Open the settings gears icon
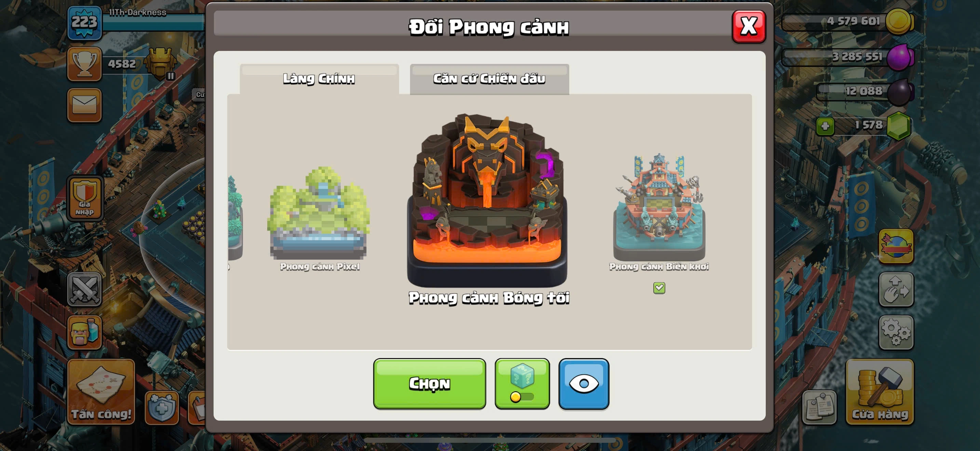Screen dimensions: 980x451 click(896, 332)
